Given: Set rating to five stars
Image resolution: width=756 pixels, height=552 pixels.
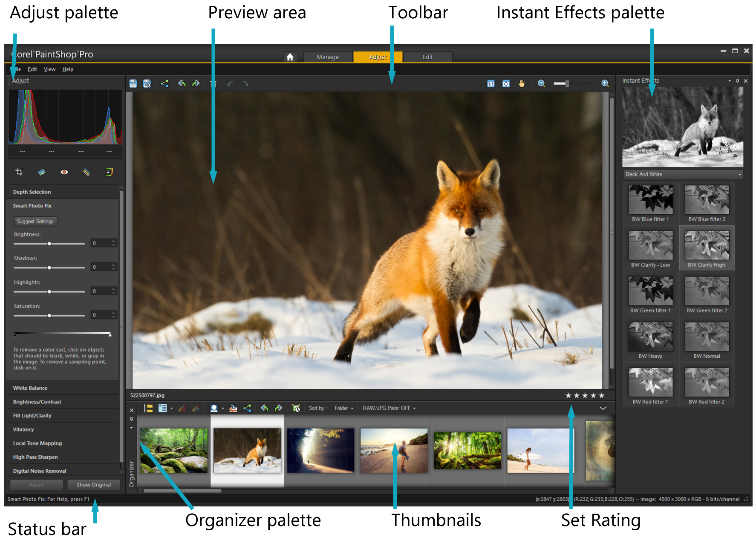Looking at the screenshot, I should pyautogui.click(x=602, y=396).
